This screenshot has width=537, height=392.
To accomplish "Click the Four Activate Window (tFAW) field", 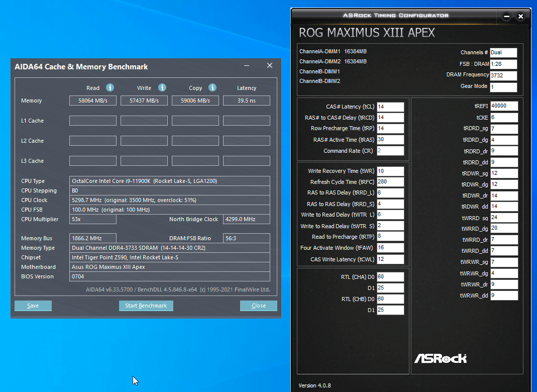I will 390,248.
